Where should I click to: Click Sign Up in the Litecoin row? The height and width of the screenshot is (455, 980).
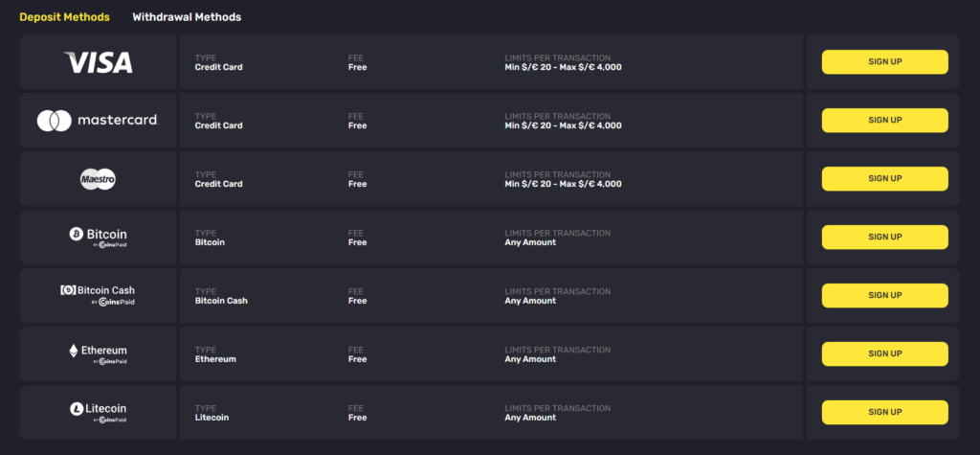click(x=884, y=412)
